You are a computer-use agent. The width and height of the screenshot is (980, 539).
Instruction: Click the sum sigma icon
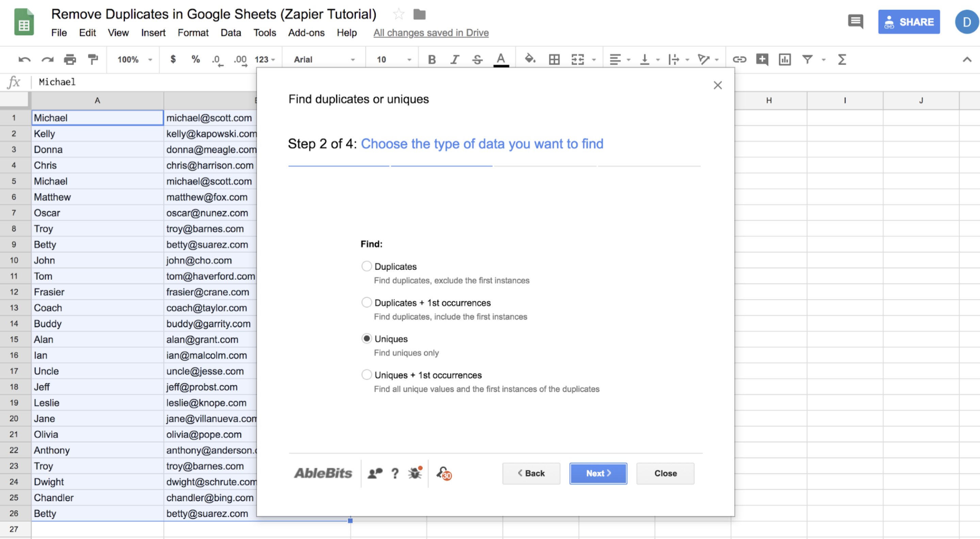842,59
